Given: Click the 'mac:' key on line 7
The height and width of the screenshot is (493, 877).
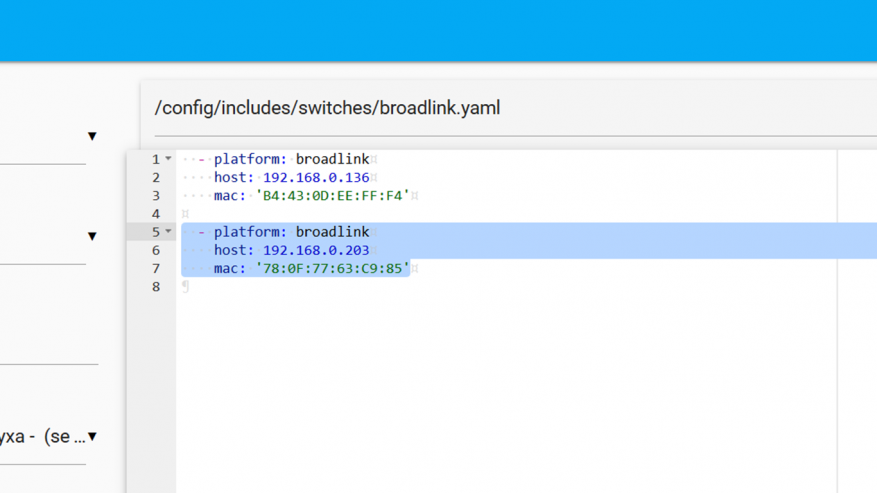Looking at the screenshot, I should (x=230, y=269).
